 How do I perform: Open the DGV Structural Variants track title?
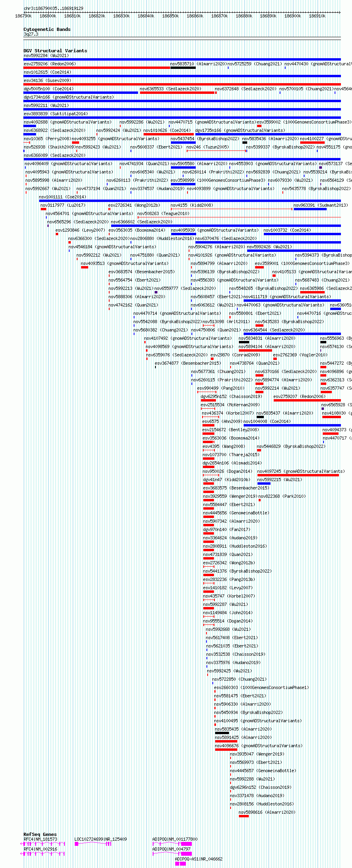[55, 51]
